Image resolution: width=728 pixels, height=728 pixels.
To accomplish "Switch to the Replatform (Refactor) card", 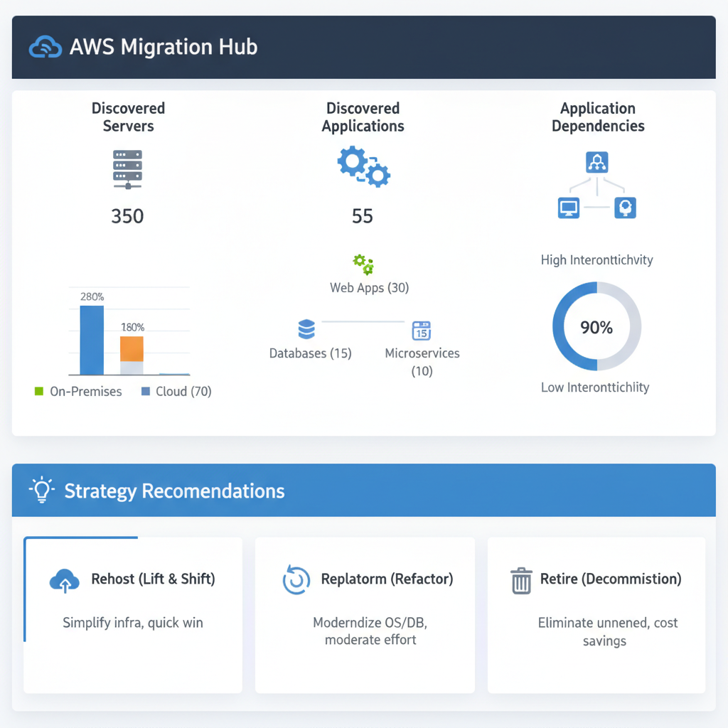I will [365, 615].
